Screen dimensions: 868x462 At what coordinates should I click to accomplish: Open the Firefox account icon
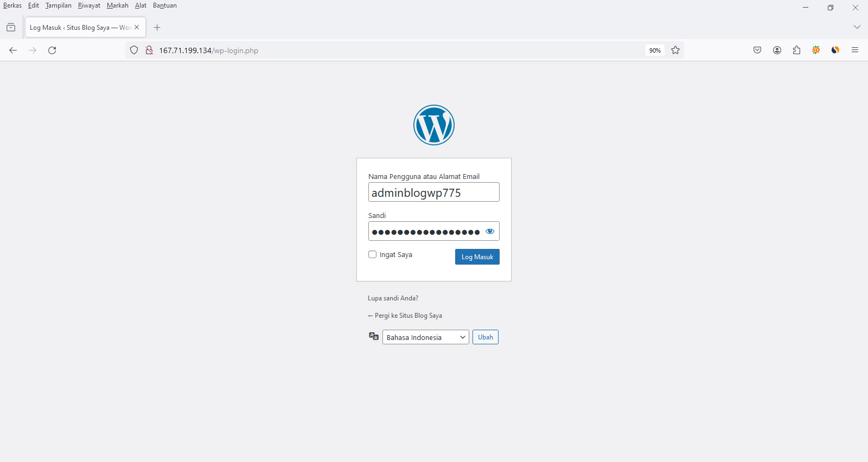(777, 50)
